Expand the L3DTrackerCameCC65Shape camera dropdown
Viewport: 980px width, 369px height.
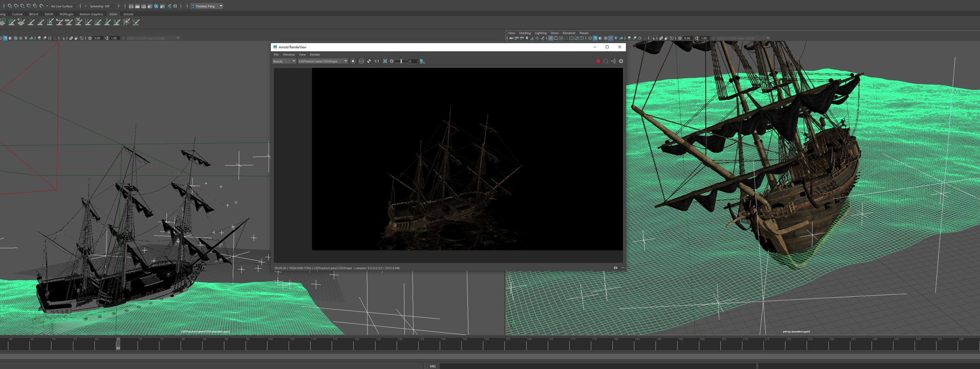(x=345, y=61)
